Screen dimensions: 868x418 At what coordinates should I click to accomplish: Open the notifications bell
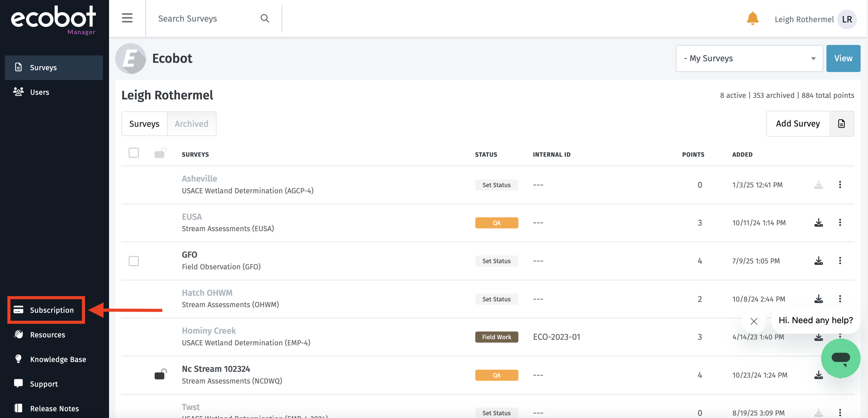[x=752, y=18]
